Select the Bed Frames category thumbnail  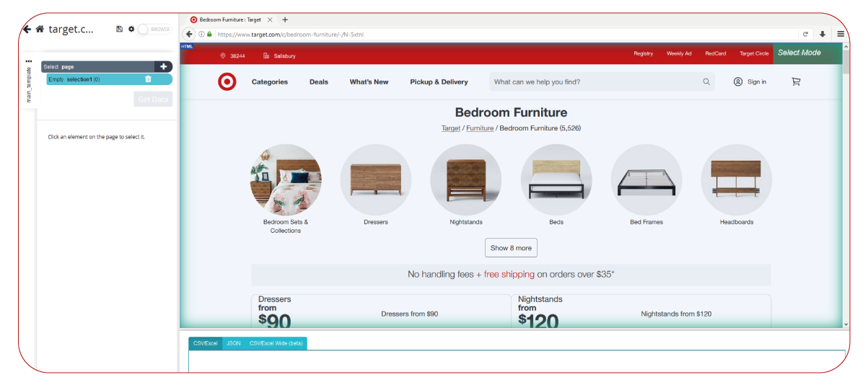click(x=646, y=180)
